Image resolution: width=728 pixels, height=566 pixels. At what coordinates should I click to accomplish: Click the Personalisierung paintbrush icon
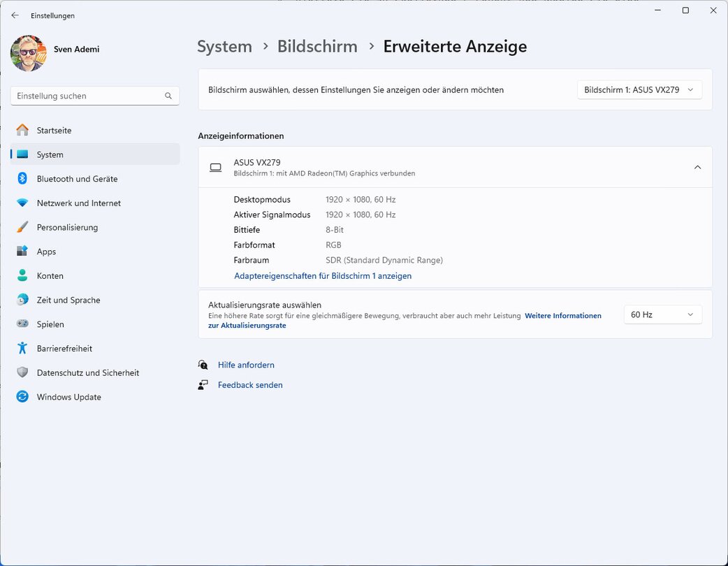point(22,227)
